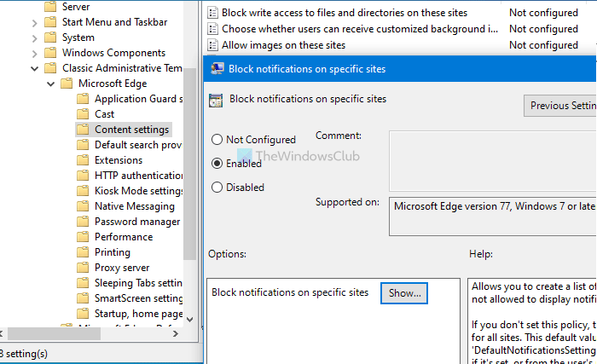Click the Extensions folder icon
Viewport: 597px width, 364px height.
click(x=83, y=160)
